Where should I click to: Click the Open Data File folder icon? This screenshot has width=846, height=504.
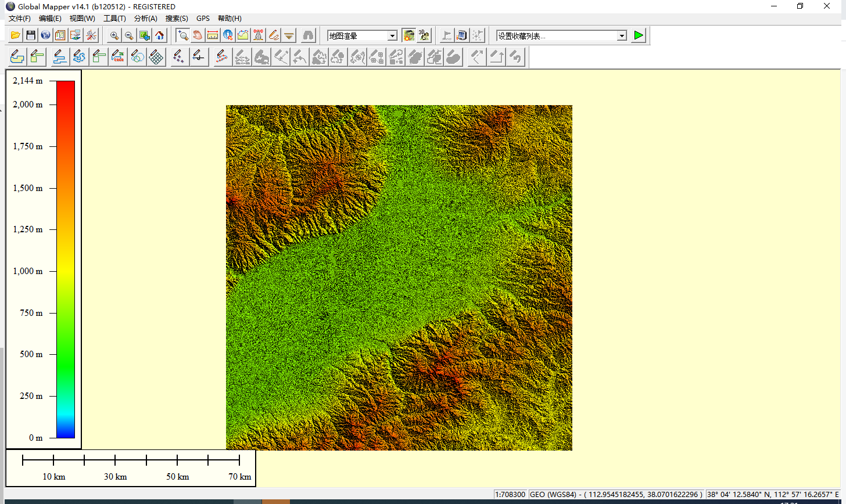tap(16, 35)
